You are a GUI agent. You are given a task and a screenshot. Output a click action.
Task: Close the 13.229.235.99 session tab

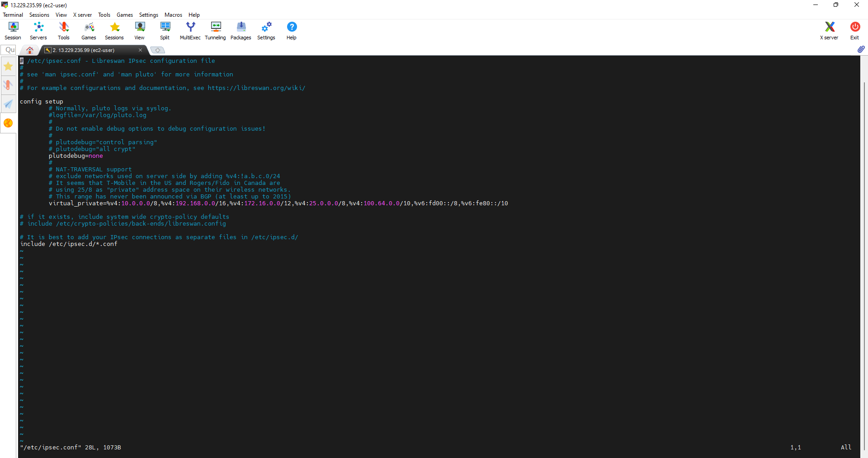click(x=140, y=50)
